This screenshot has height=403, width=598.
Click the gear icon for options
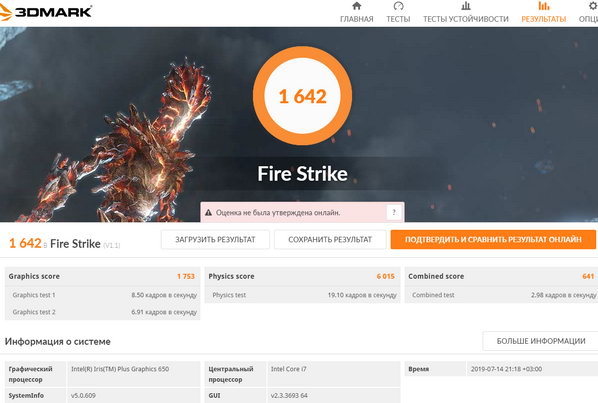593,6
